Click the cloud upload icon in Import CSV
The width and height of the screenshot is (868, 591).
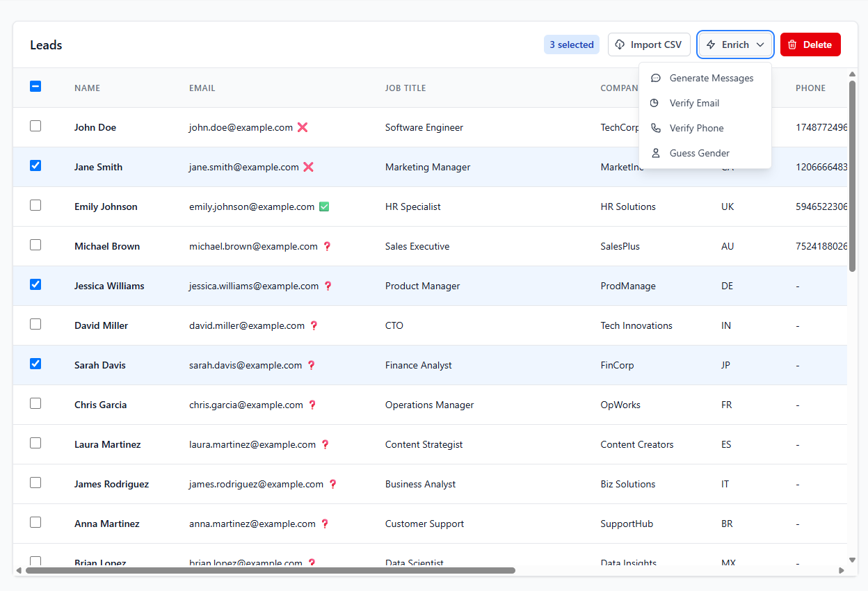[620, 44]
